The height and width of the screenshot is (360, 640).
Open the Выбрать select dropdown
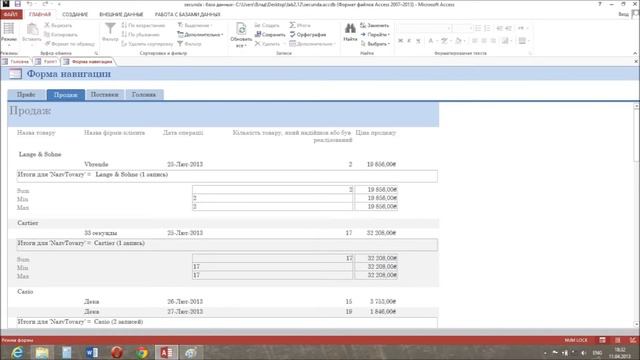click(x=375, y=44)
